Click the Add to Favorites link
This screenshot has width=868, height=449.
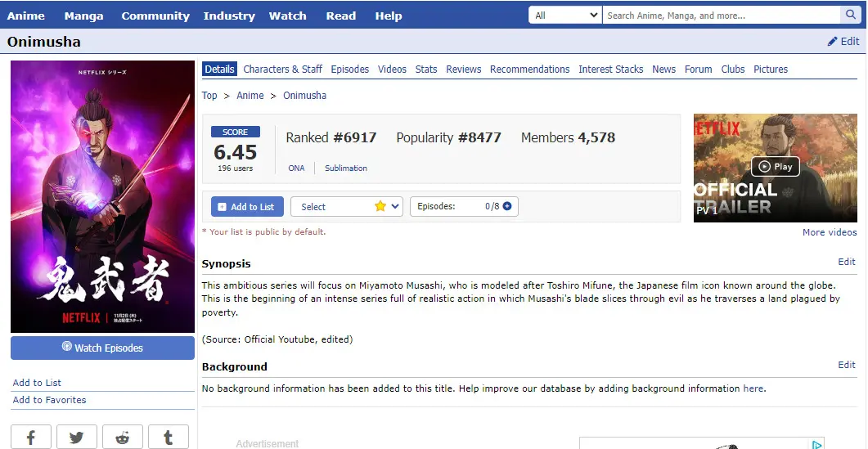pyautogui.click(x=49, y=400)
